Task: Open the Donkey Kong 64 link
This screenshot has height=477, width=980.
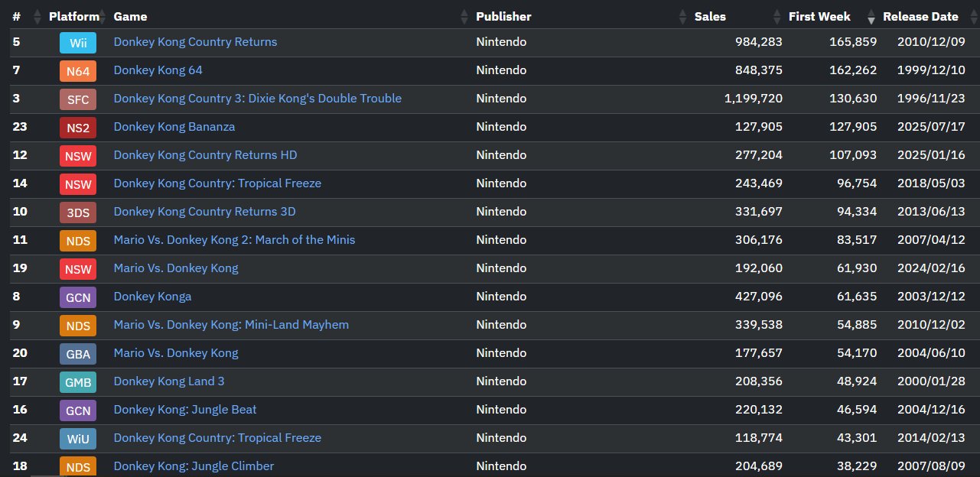Action: (158, 70)
